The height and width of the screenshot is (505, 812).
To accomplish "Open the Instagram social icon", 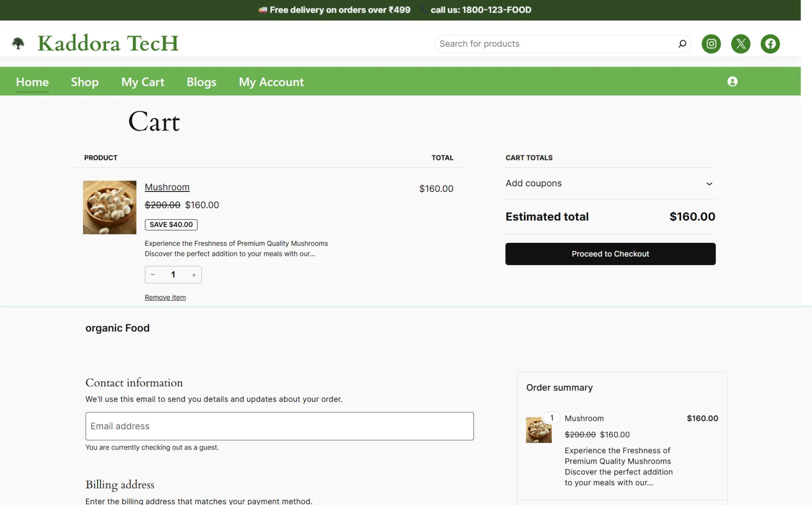I will tap(711, 44).
